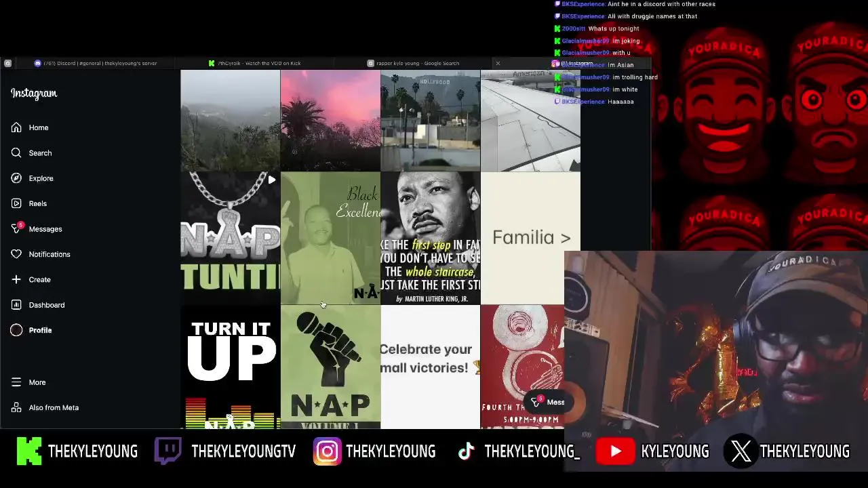This screenshot has height=488, width=868.
Task: Click chat message 'Haaaaaa'
Action: [x=620, y=102]
